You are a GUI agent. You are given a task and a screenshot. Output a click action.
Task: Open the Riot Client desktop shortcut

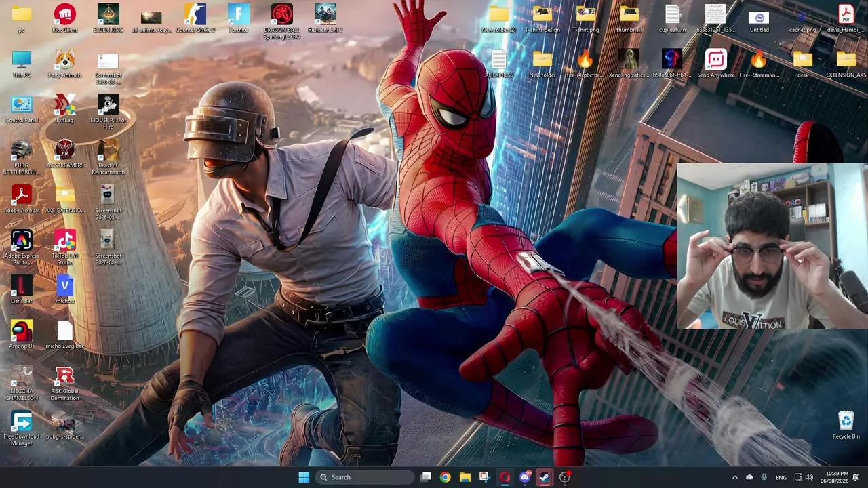pyautogui.click(x=64, y=18)
